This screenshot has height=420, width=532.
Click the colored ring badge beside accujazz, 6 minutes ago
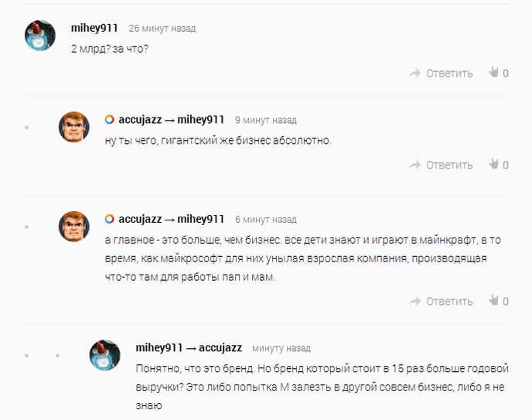(109, 219)
